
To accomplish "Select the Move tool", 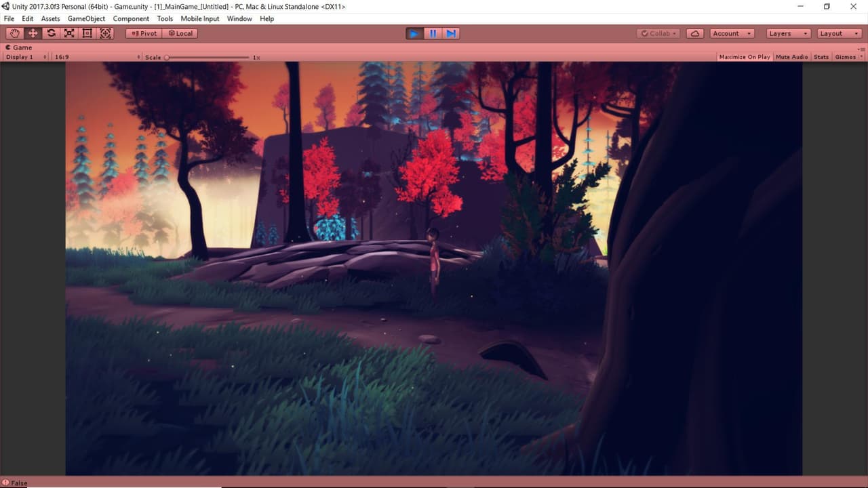I will point(33,33).
